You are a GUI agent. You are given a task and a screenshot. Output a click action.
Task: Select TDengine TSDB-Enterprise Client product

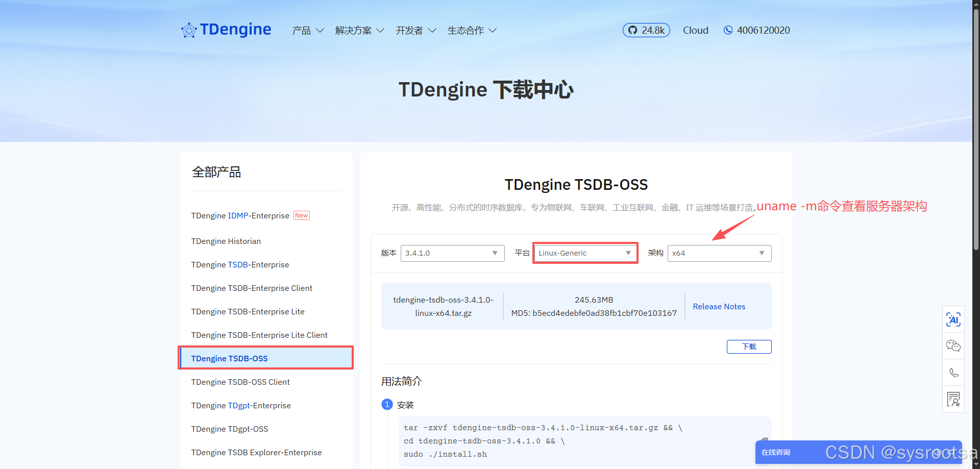pos(252,288)
